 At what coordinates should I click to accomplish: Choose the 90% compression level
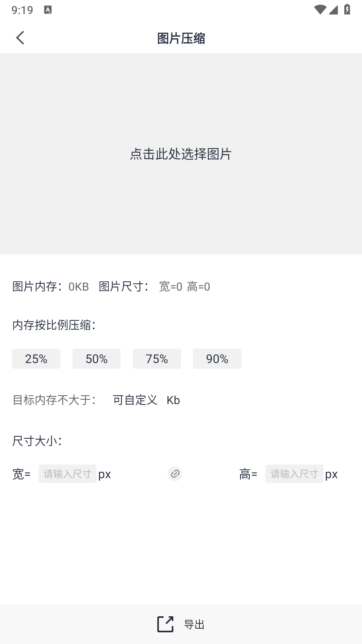pyautogui.click(x=217, y=359)
